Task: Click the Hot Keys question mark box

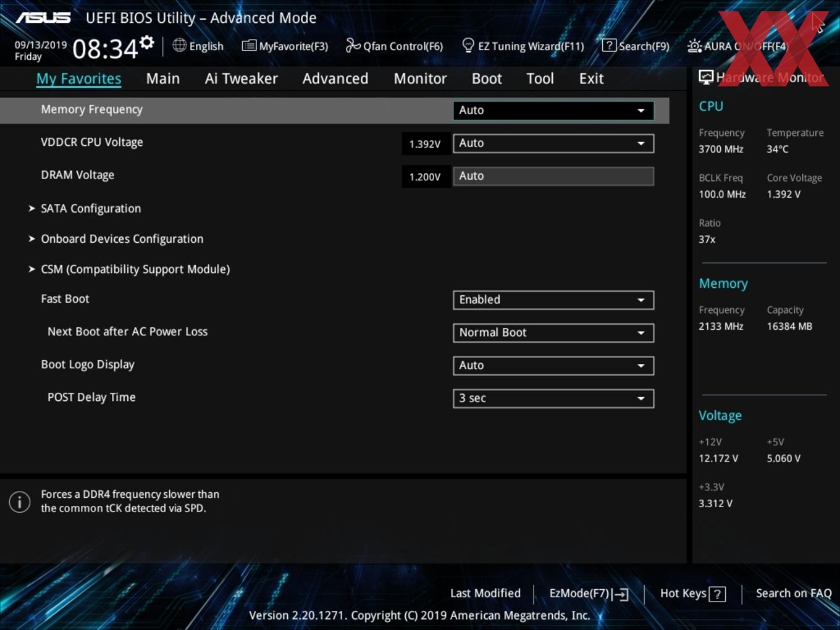Action: (717, 594)
